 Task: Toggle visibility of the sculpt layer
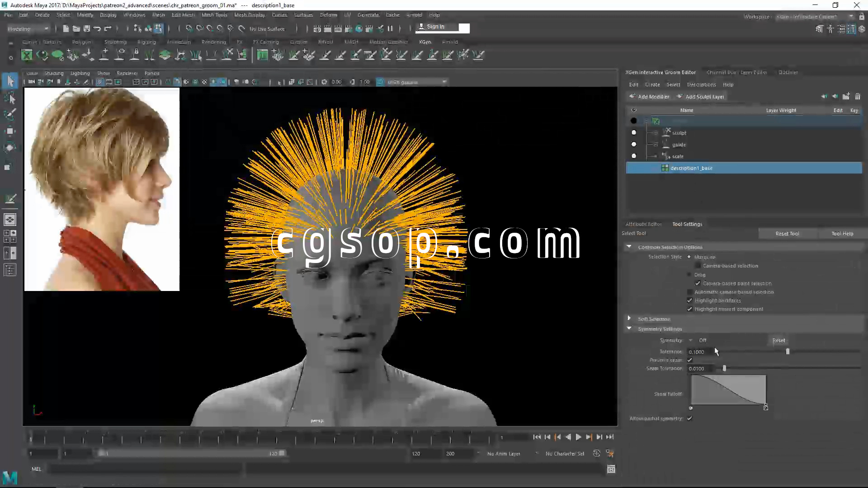click(x=633, y=132)
